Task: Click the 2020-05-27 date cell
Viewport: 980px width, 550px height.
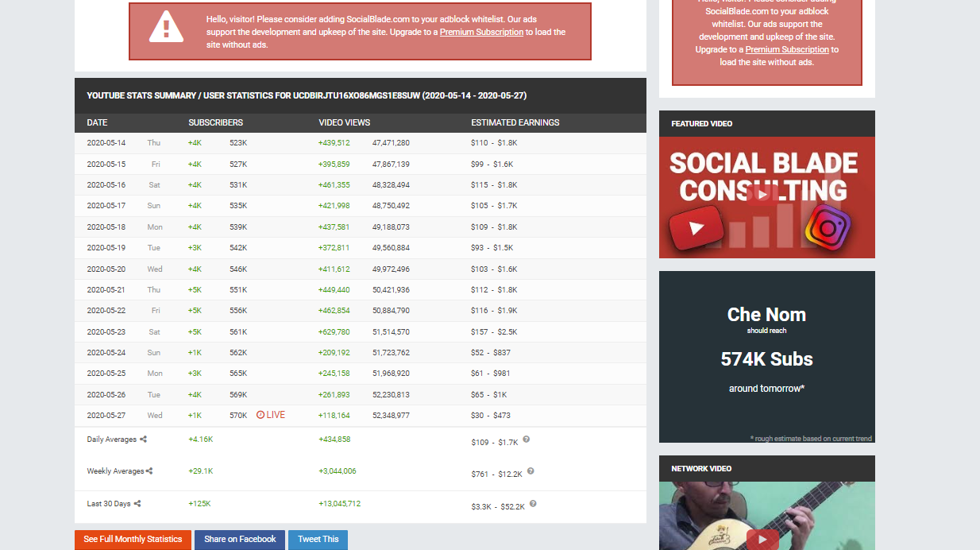Action: 106,416
